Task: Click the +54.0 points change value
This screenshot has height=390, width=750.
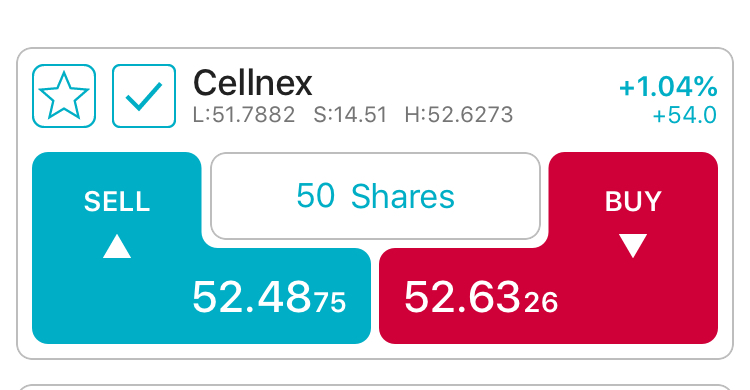Action: tap(684, 115)
